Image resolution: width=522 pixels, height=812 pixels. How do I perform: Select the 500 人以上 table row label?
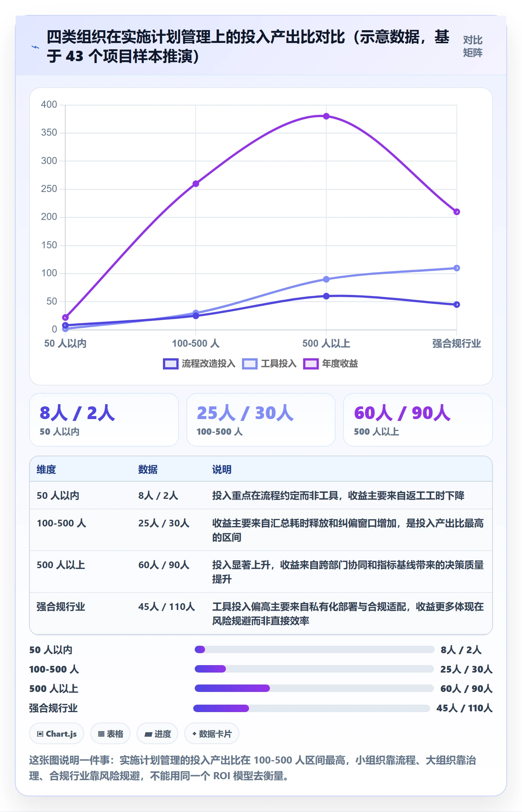pyautogui.click(x=61, y=565)
